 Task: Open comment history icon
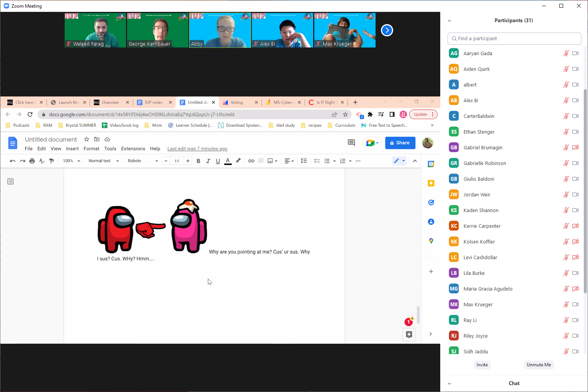tap(351, 142)
